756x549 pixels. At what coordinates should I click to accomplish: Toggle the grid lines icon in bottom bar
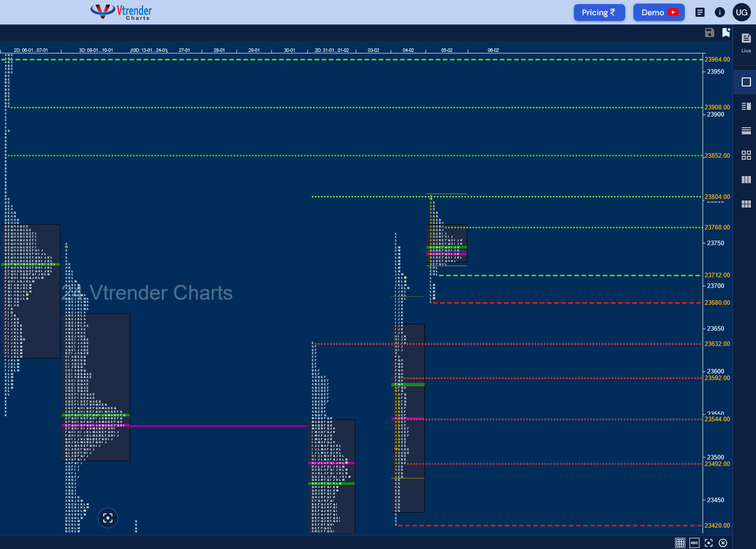[680, 543]
